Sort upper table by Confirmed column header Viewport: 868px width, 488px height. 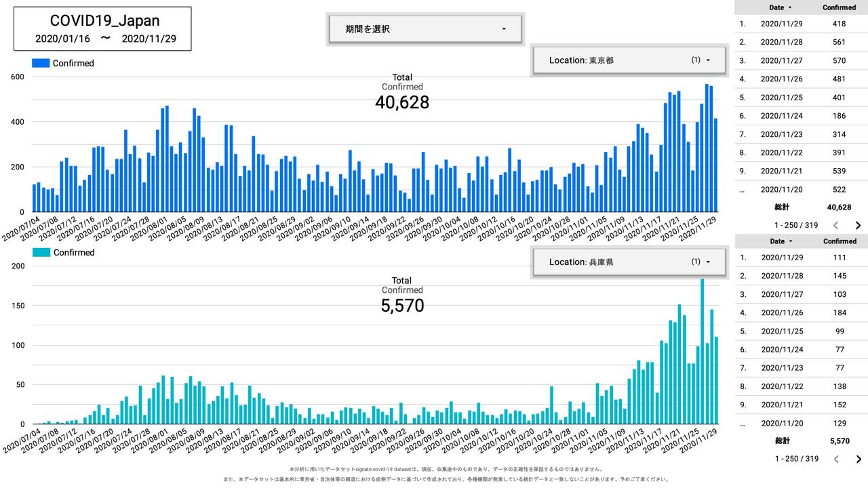tap(839, 7)
